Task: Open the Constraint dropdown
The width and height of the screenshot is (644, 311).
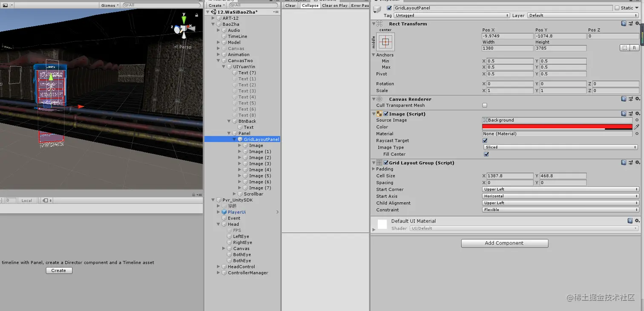Action: 561,210
